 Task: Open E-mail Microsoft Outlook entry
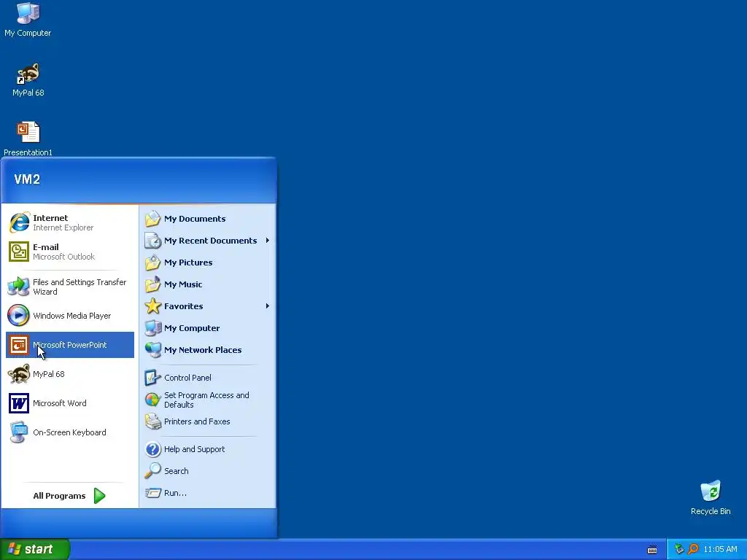click(70, 252)
